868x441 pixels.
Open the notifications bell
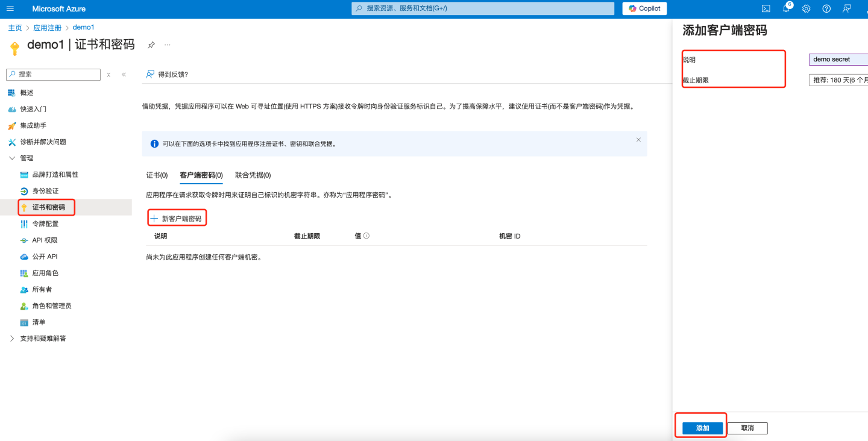pyautogui.click(x=786, y=8)
